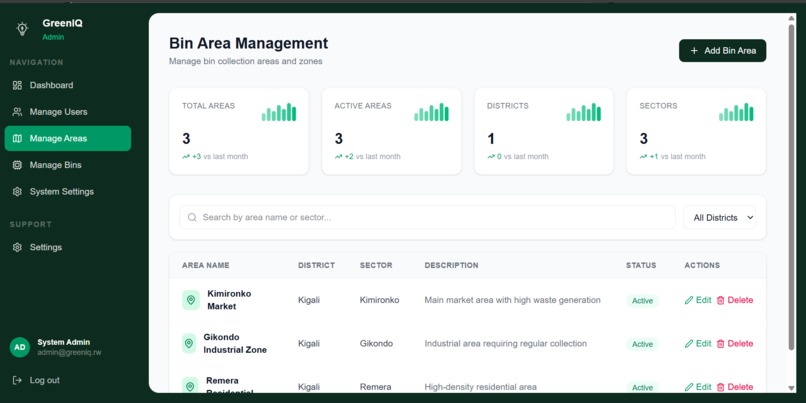This screenshot has height=403, width=806.
Task: Open the All Districts dropdown
Action: (x=719, y=217)
